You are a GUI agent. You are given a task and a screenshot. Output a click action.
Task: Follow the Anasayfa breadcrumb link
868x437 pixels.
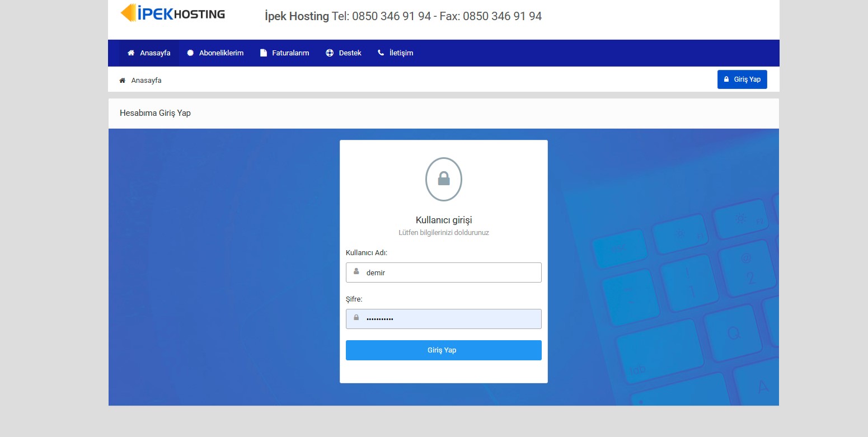146,81
